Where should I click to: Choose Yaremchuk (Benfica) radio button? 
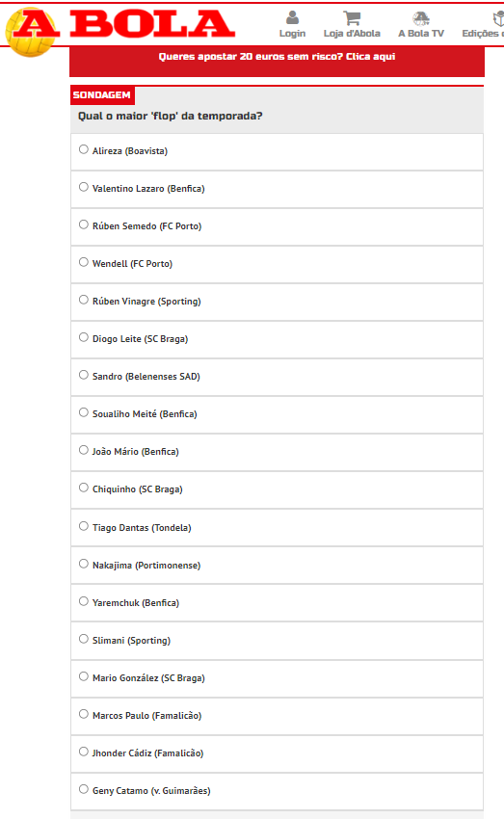click(x=84, y=601)
